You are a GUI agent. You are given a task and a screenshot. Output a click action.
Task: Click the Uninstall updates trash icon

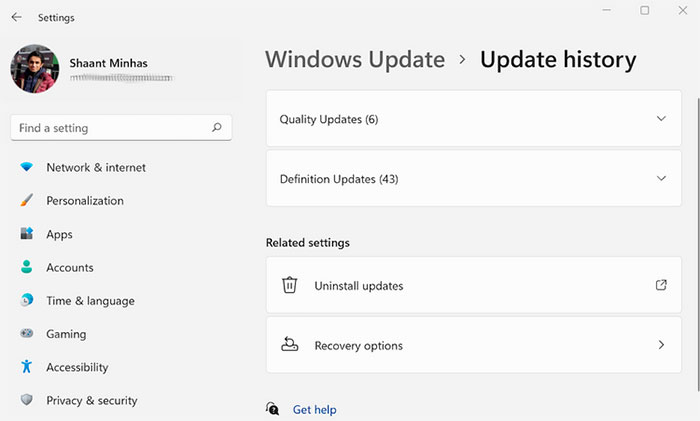pos(290,285)
